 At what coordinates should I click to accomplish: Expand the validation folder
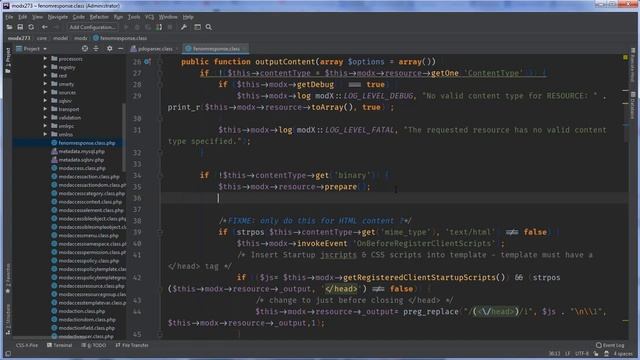click(45, 118)
